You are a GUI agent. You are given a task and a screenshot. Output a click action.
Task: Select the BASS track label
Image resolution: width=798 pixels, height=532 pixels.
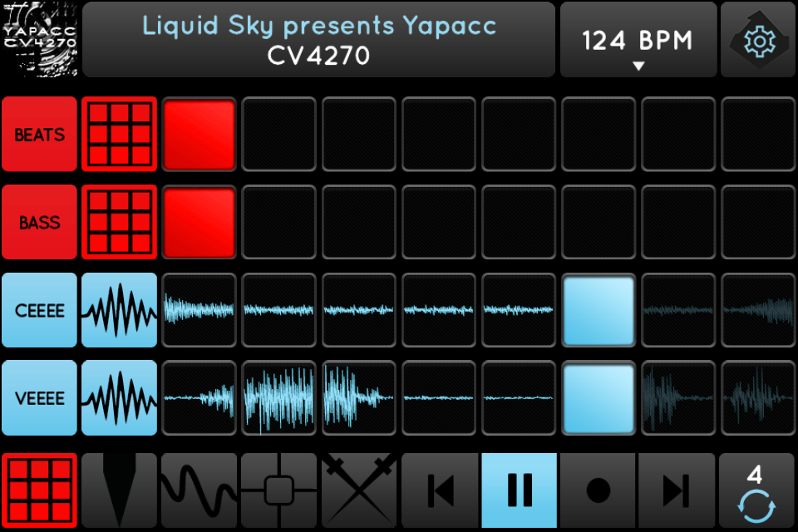coord(40,222)
